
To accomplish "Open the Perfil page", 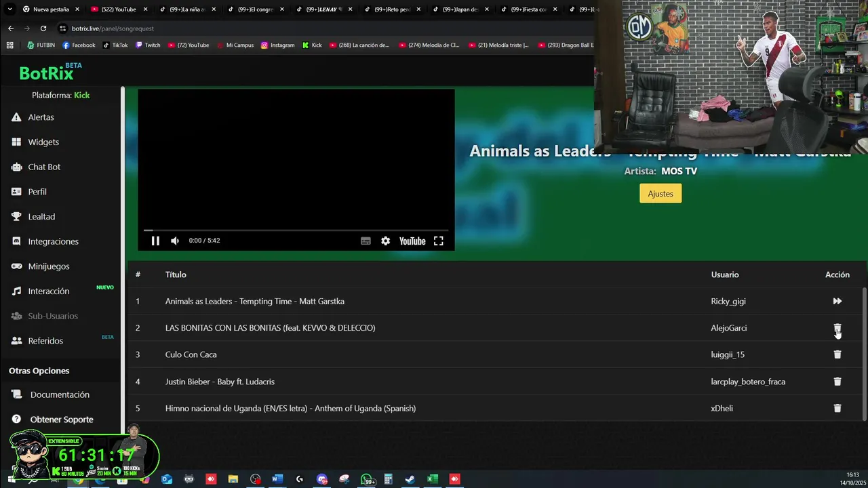I will (x=37, y=192).
